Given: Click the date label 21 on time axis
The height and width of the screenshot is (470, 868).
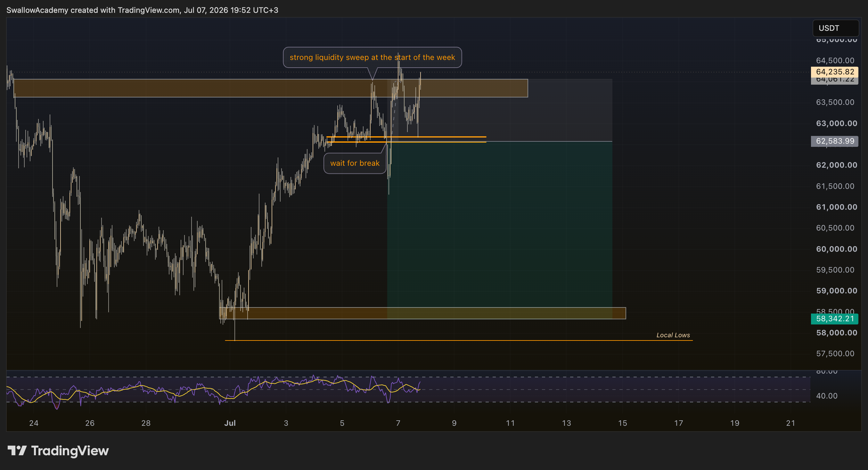Looking at the screenshot, I should point(790,423).
